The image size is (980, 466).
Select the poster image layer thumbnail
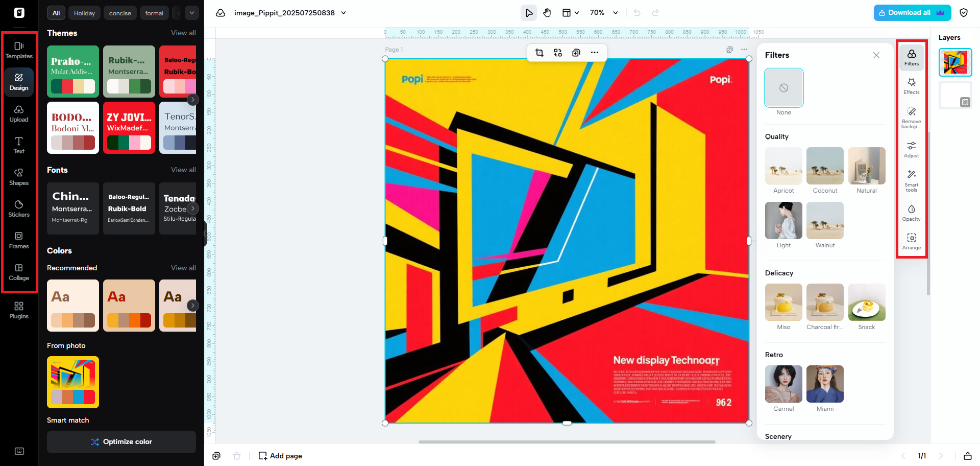pos(955,62)
